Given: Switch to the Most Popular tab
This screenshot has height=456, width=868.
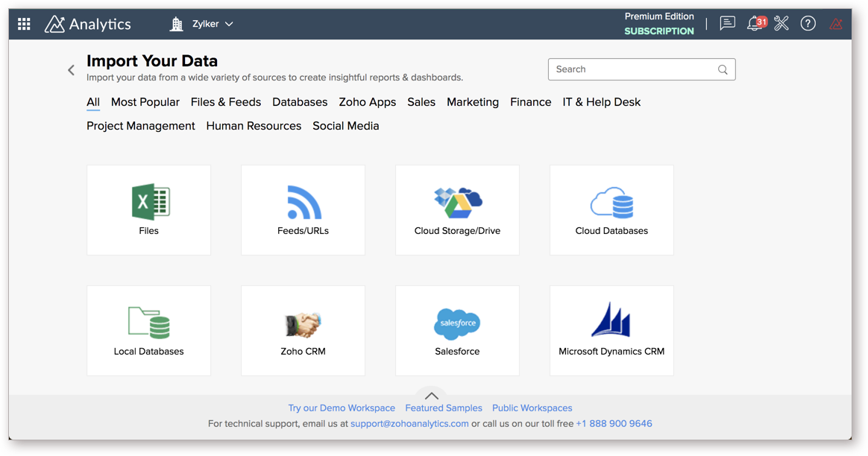Looking at the screenshot, I should (x=145, y=102).
